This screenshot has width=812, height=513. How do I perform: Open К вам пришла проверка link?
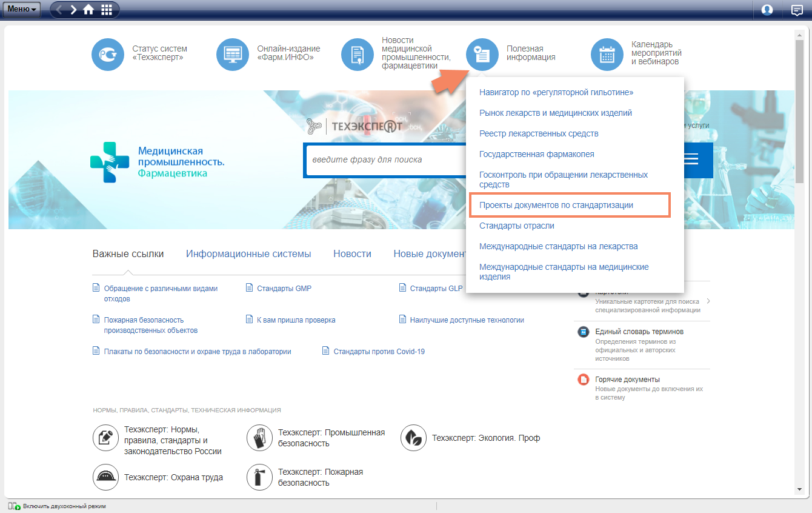click(x=296, y=320)
